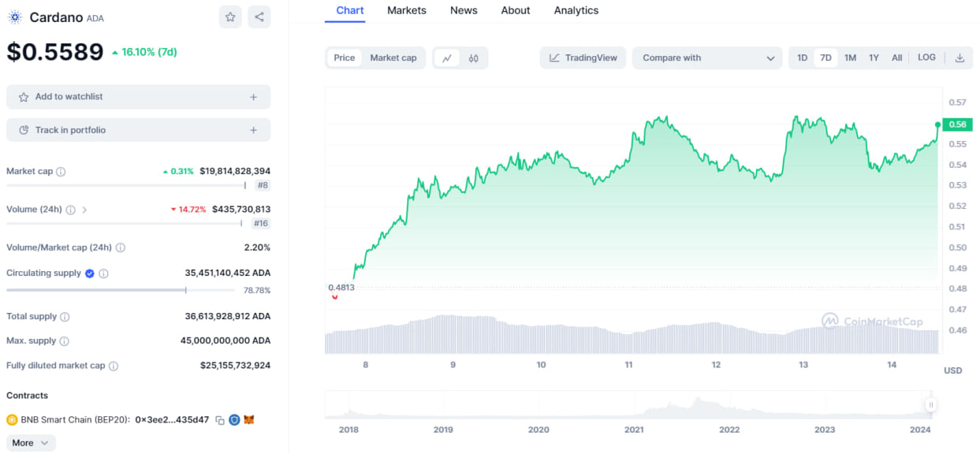Select the Price toggle
The image size is (980, 454).
tap(345, 58)
